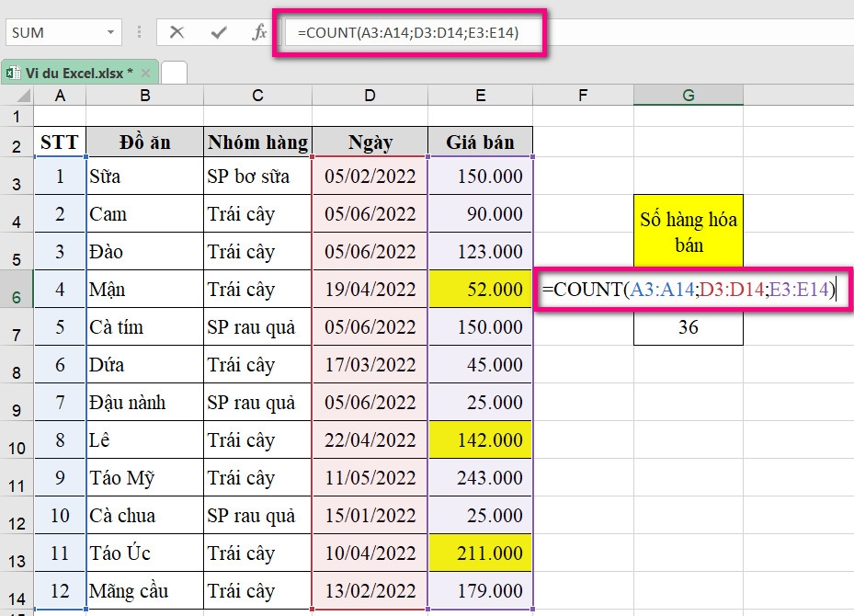Select the column G header
The image size is (854, 616).
click(x=688, y=95)
